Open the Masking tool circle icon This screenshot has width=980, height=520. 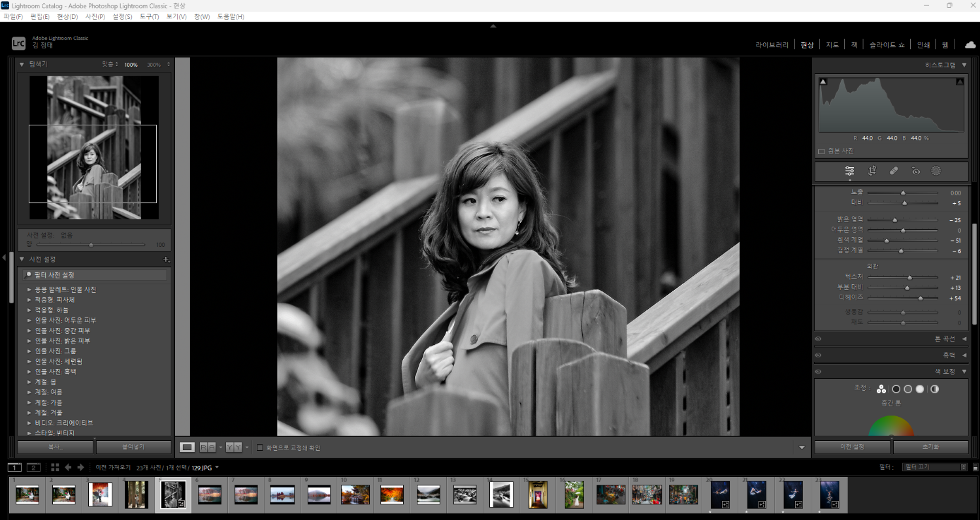[x=936, y=171]
